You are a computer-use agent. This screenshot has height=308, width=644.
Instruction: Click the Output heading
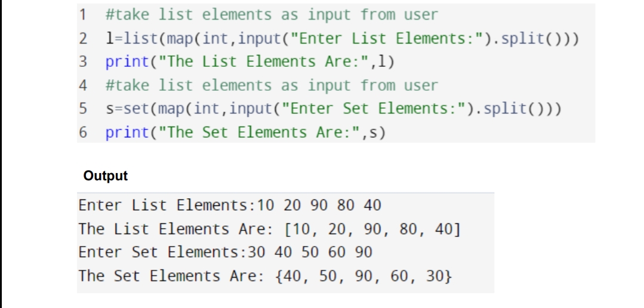coord(106,175)
